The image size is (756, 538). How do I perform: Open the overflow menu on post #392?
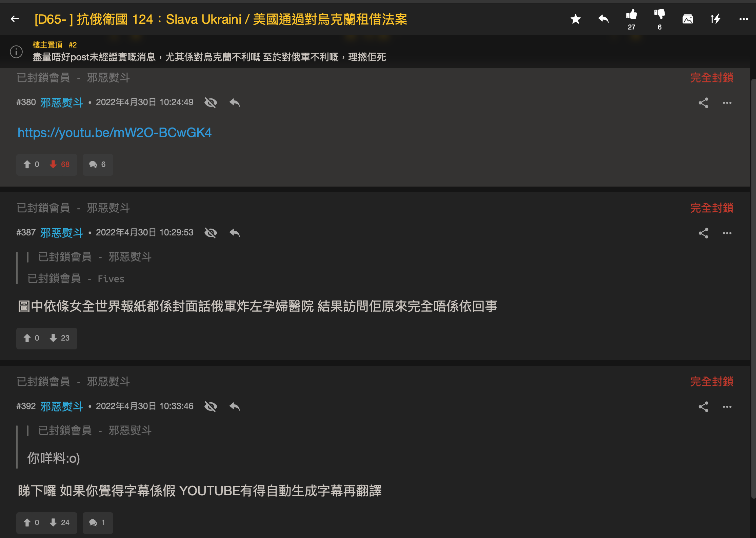click(x=727, y=406)
